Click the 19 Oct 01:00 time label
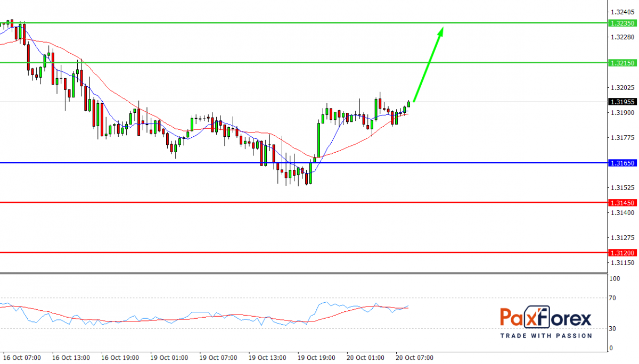Image resolution: width=639 pixels, height=364 pixels. (169, 358)
